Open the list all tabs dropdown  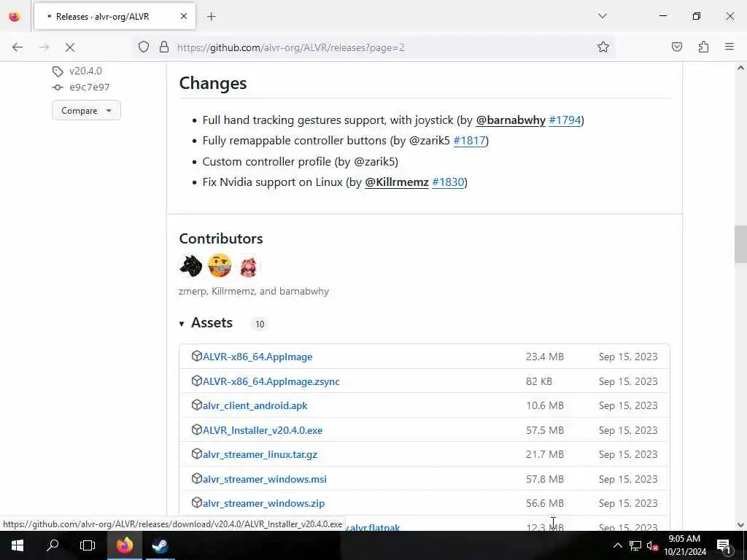[x=603, y=16]
